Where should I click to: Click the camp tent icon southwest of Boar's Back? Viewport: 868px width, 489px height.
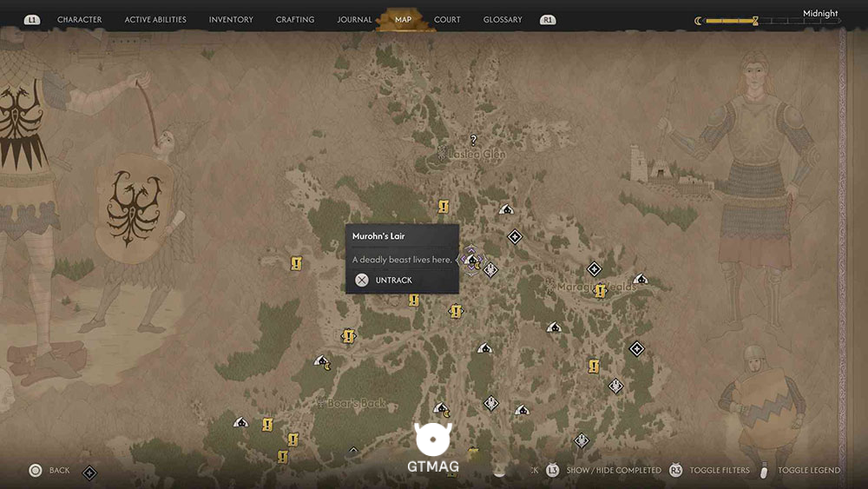(x=240, y=422)
